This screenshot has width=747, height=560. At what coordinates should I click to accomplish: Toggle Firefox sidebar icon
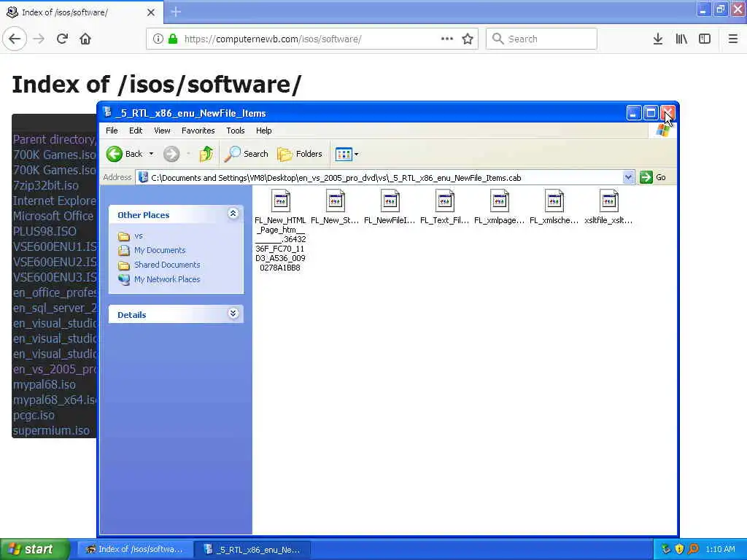(x=705, y=39)
